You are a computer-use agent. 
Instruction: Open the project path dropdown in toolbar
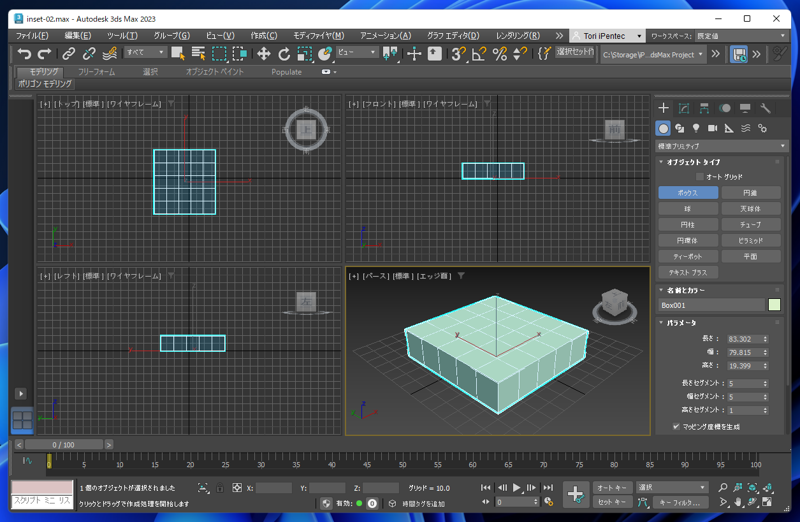coord(653,54)
